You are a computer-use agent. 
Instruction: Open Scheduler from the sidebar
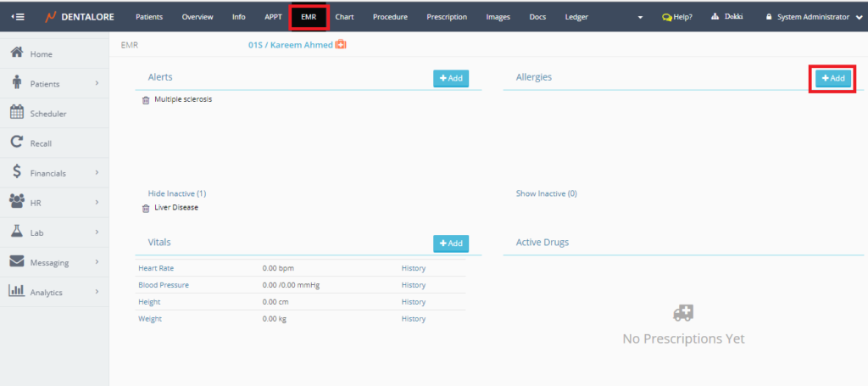coord(47,113)
